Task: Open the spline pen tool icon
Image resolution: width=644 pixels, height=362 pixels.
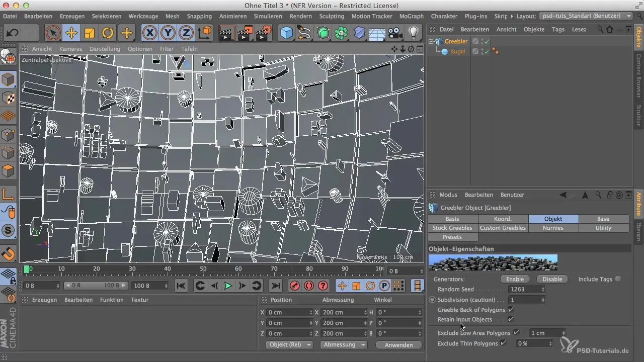Action: [x=304, y=33]
